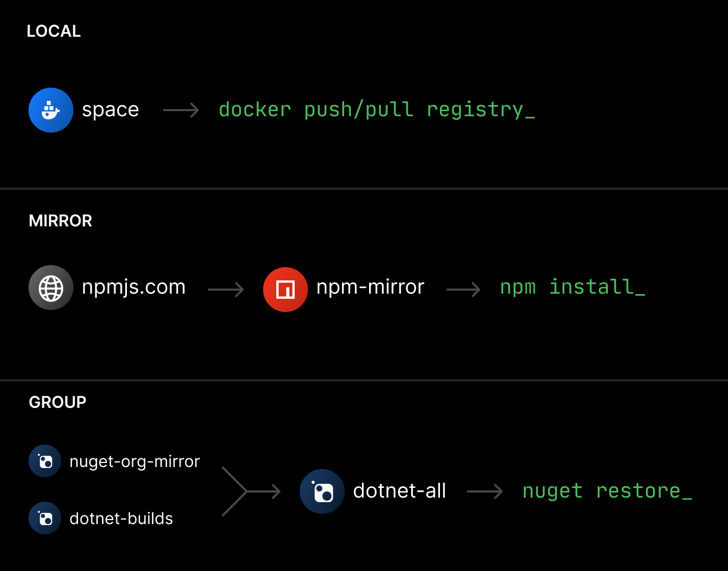The image size is (728, 571).
Task: Click the LOCAL section heading
Action: [x=54, y=31]
